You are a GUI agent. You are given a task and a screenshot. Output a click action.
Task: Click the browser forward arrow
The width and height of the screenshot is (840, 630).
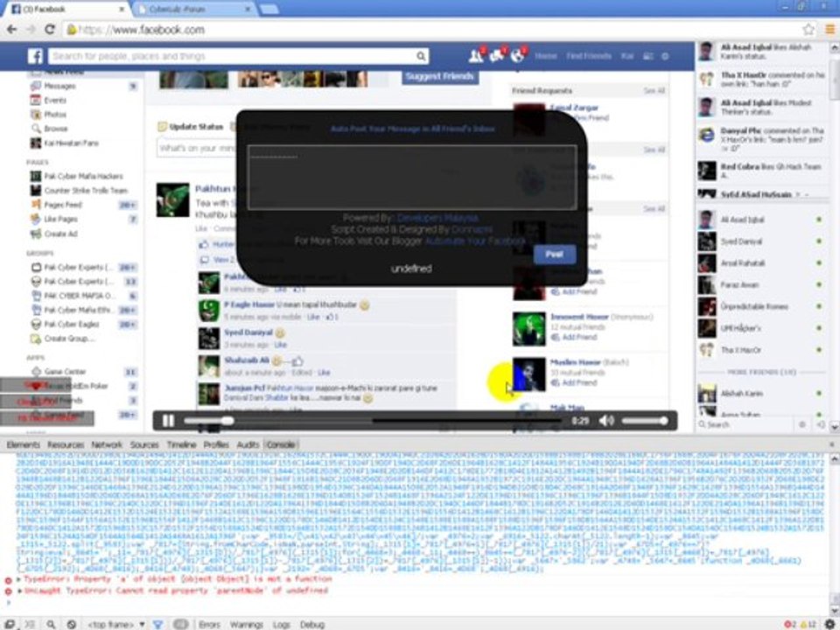31,30
